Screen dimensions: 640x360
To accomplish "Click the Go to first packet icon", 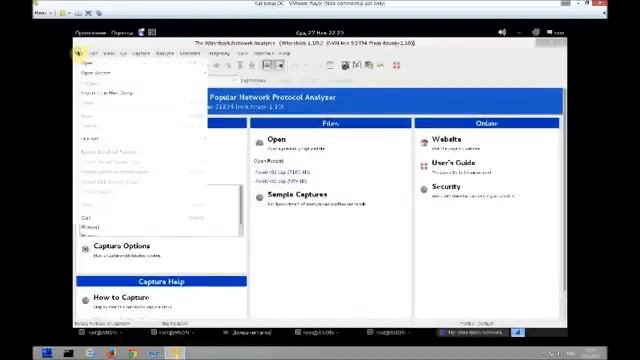I will click(x=240, y=65).
